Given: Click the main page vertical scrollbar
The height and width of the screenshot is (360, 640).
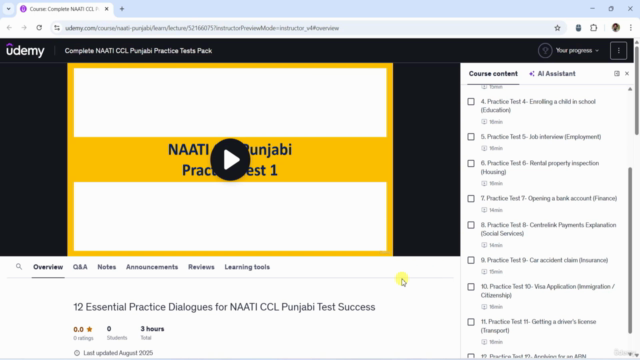Looking at the screenshot, I should [x=637, y=90].
